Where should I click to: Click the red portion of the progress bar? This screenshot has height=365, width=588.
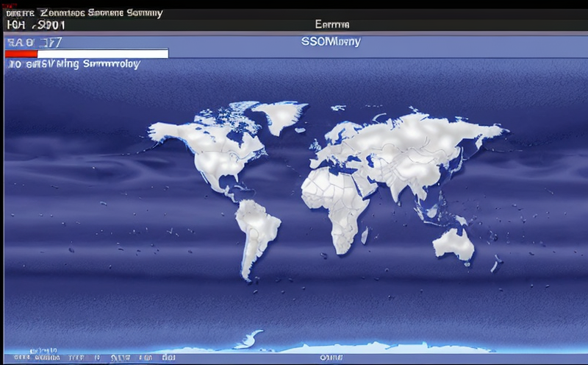(x=21, y=54)
